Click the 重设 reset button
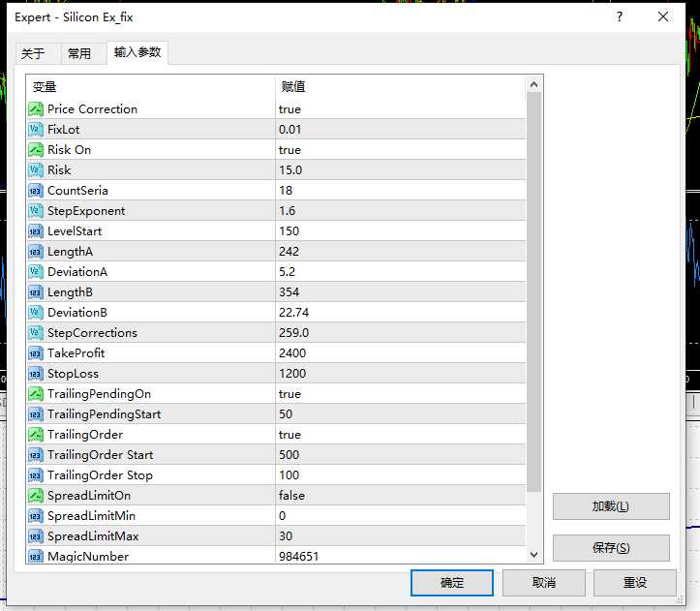The image size is (700, 611). coord(634,582)
